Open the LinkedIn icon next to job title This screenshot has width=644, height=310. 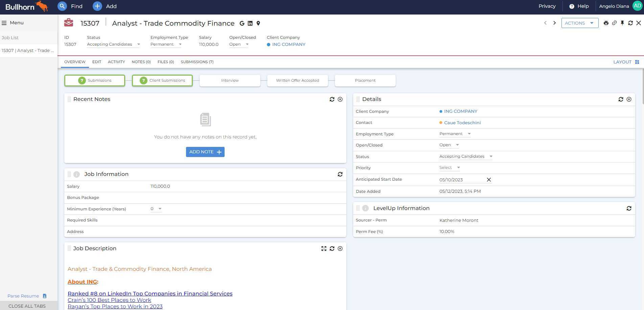click(x=250, y=23)
